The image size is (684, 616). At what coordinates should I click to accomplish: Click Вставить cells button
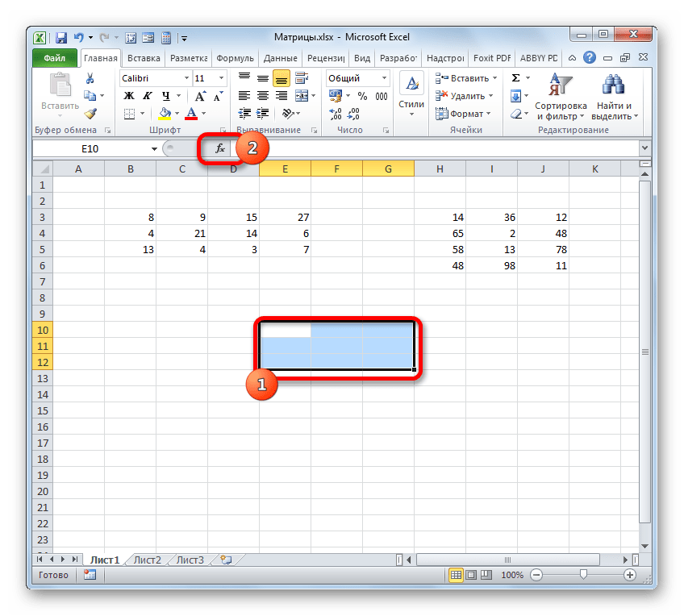(466, 78)
